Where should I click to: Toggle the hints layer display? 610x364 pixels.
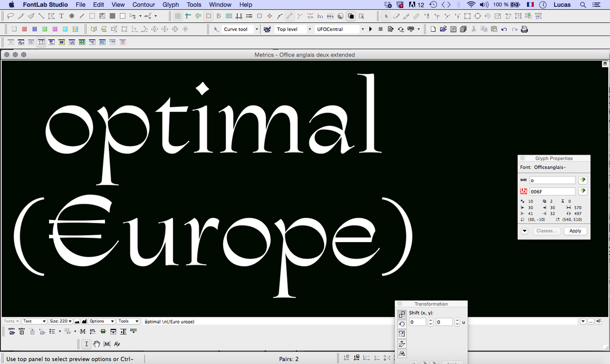(x=198, y=16)
